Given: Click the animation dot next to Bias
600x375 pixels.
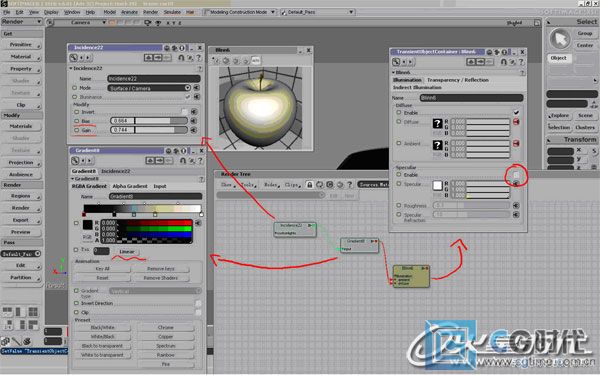Looking at the screenshot, I should (76, 121).
